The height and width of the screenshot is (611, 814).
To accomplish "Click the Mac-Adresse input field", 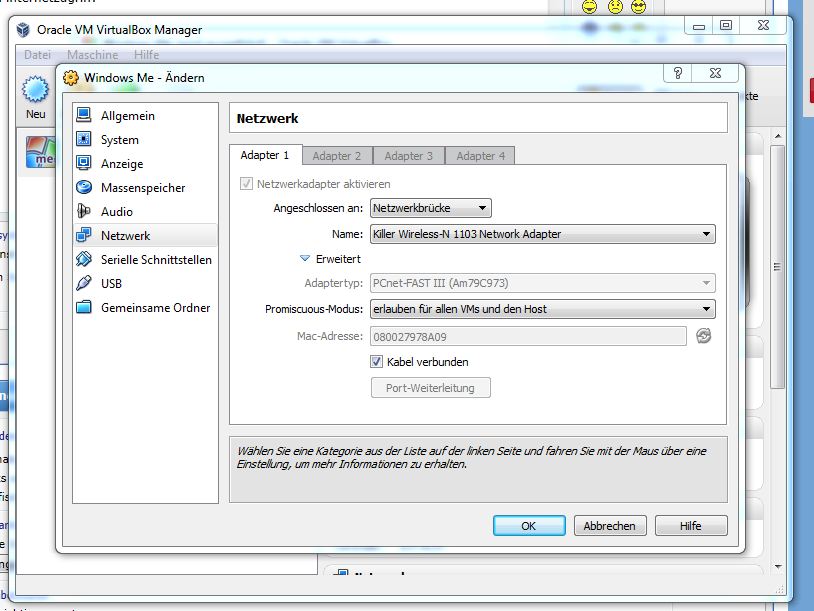I will (x=528, y=336).
